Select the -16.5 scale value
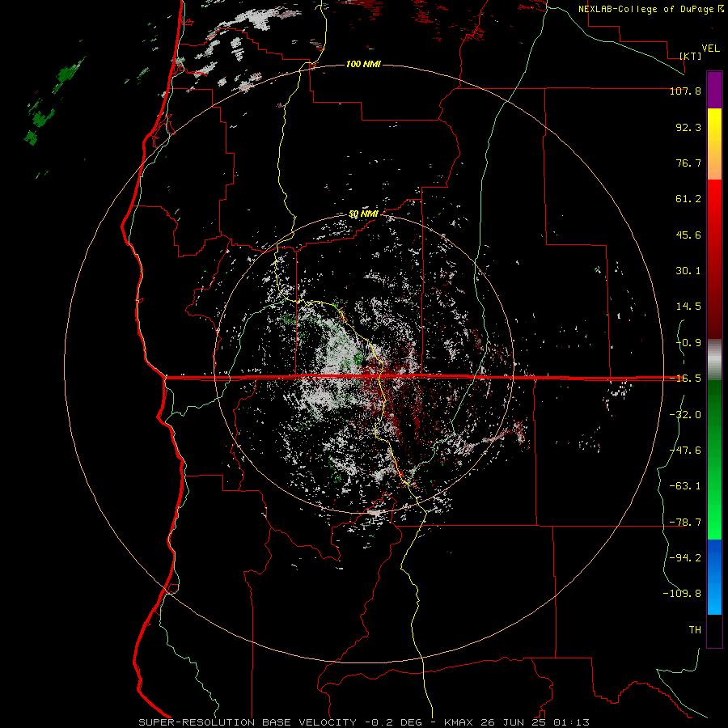 (685, 379)
